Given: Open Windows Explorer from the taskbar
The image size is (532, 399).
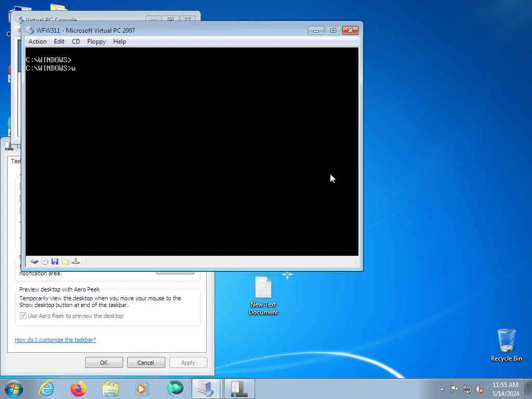Looking at the screenshot, I should pyautogui.click(x=111, y=389).
